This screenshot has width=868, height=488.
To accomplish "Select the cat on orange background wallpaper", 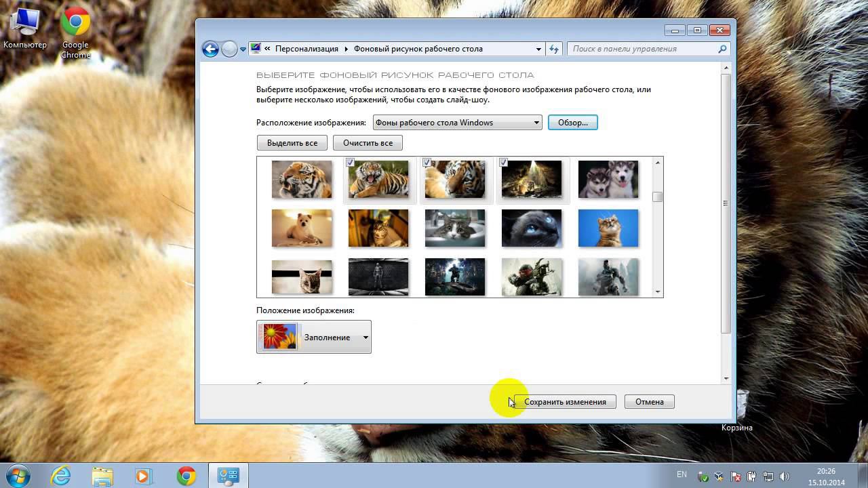I will pyautogui.click(x=378, y=228).
